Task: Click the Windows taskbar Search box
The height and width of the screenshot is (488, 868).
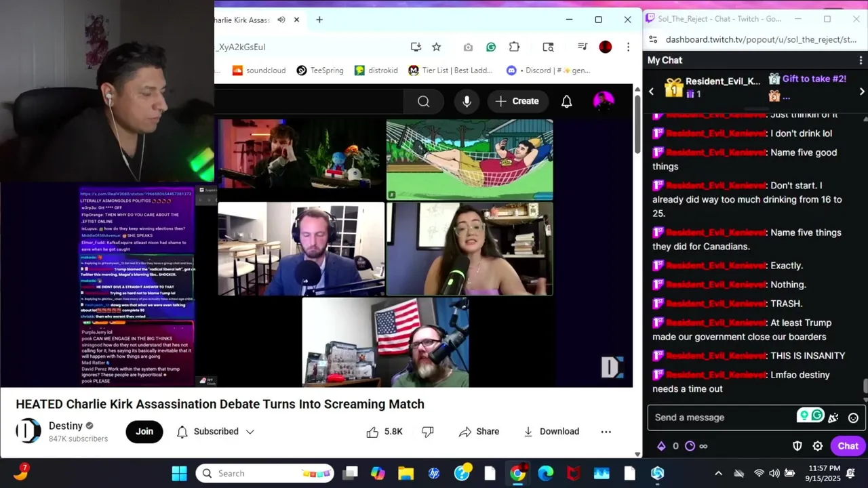Action: (x=265, y=473)
